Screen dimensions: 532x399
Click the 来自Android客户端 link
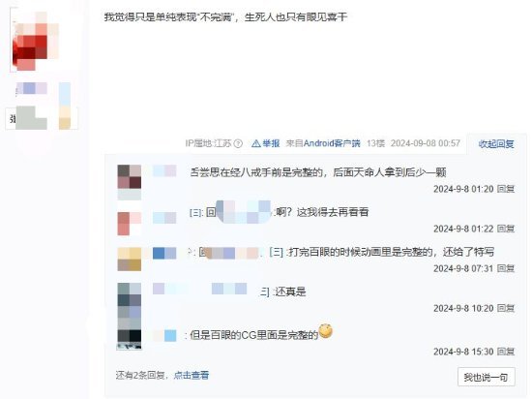coord(323,143)
